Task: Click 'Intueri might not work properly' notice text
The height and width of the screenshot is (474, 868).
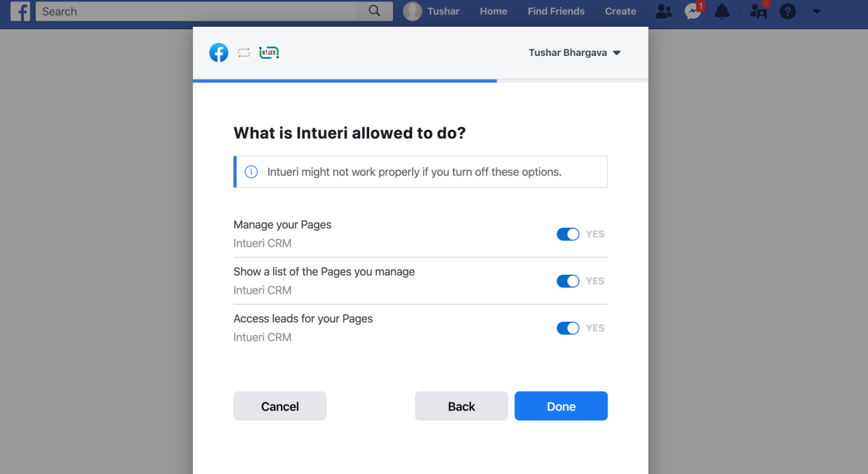Action: (x=414, y=172)
